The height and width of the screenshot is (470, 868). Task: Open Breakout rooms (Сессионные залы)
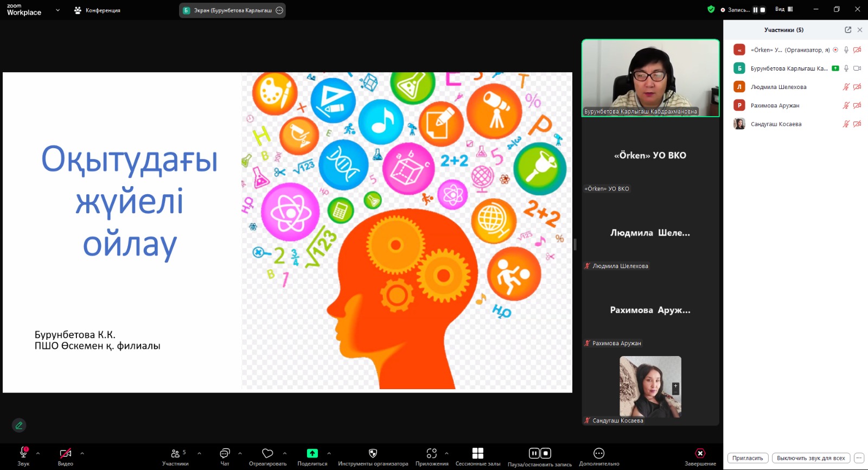477,454
